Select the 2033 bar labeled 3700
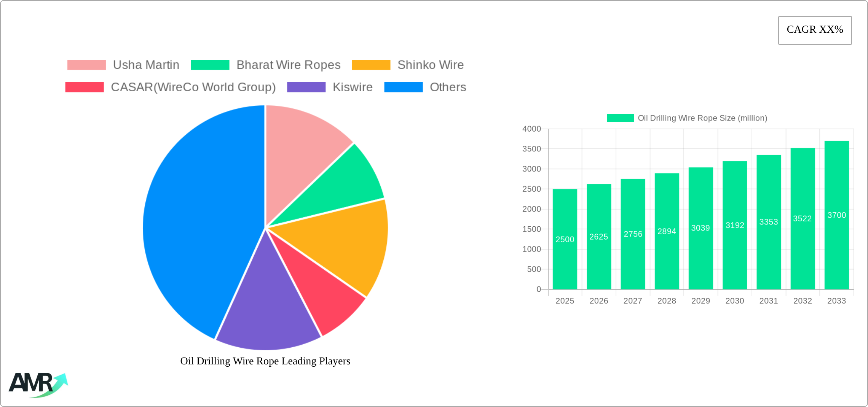The width and height of the screenshot is (868, 407). (836, 215)
